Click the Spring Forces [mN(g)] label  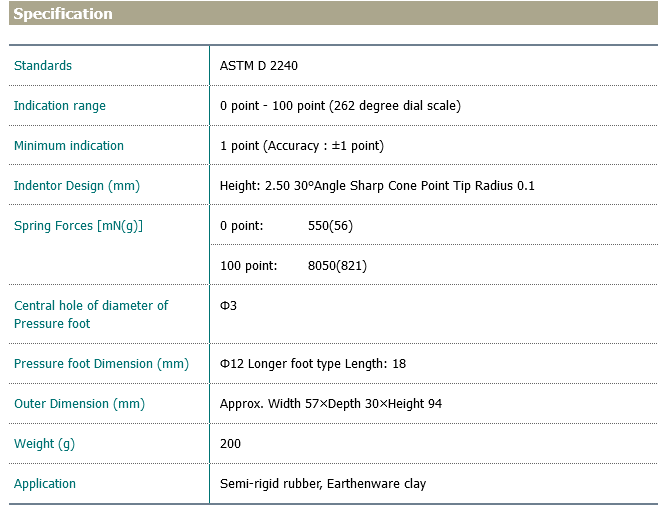click(x=78, y=226)
